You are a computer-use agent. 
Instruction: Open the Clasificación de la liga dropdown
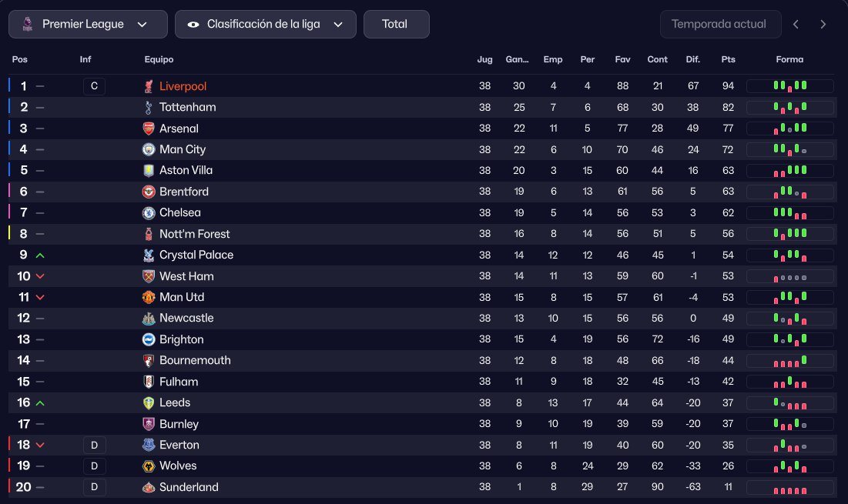pos(265,24)
